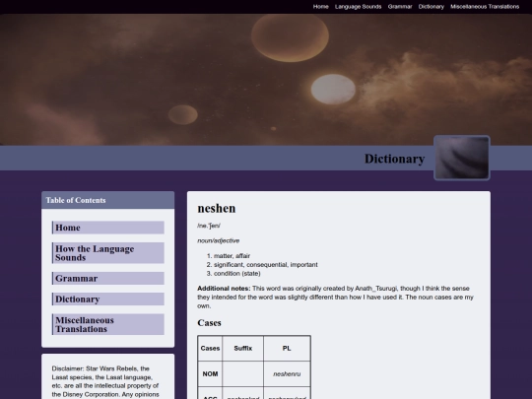532x399 pixels.
Task: Click the avatar thumbnail beside Dictionary title
Action: point(462,158)
